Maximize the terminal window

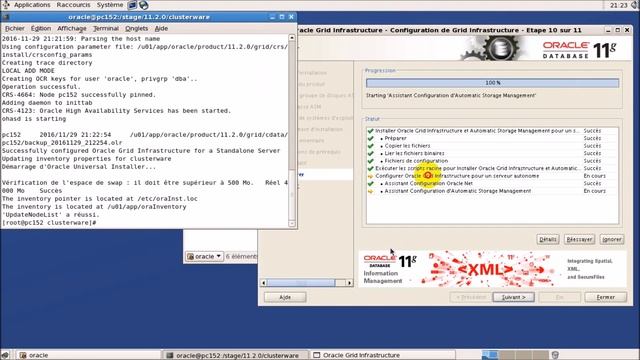(x=282, y=17)
